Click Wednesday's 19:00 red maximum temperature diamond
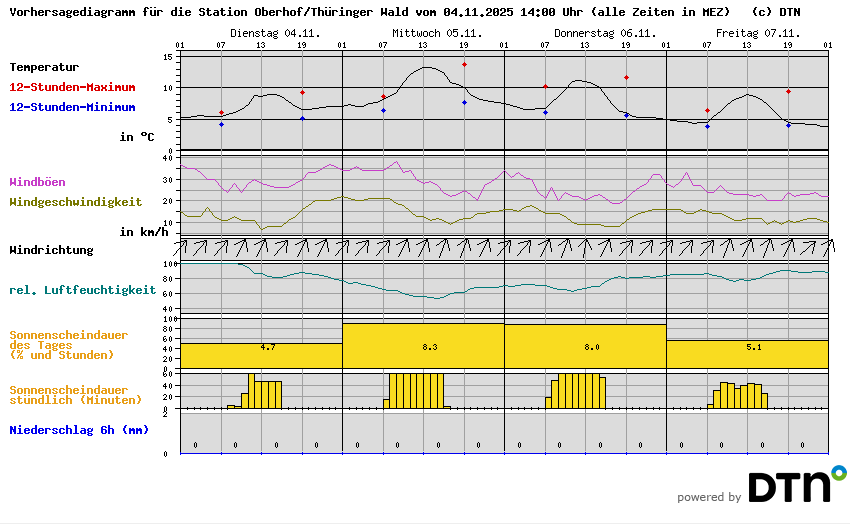 pyautogui.click(x=464, y=64)
